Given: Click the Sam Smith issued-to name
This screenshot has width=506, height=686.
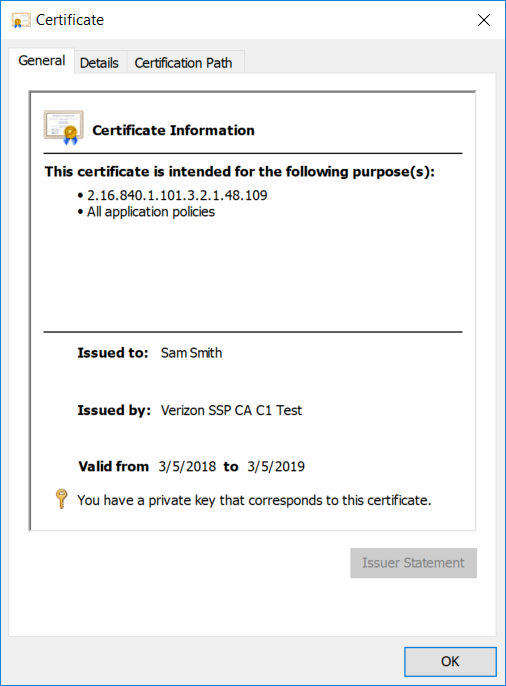Looking at the screenshot, I should pos(191,353).
